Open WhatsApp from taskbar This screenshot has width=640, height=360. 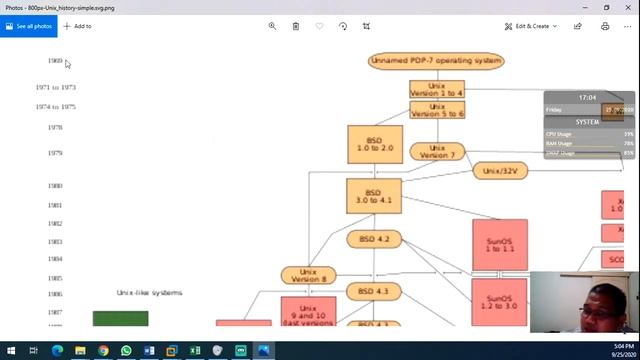[x=126, y=351]
